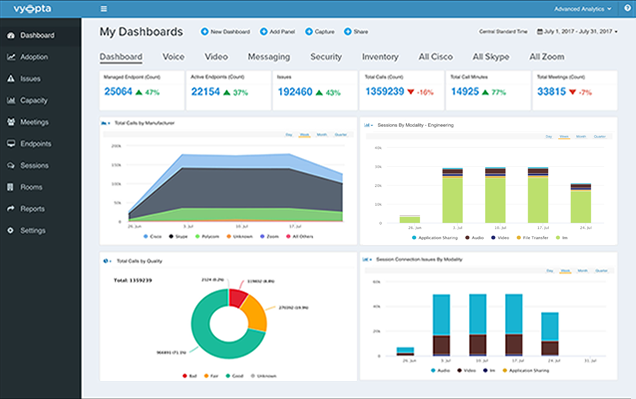
Task: Open chart type dropdown for Total Calls by Manufacturer
Action: pos(106,123)
